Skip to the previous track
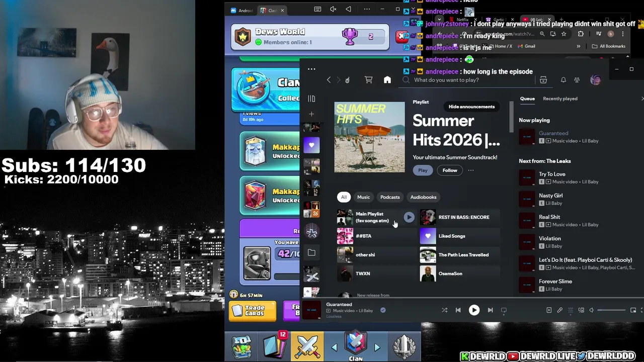The height and width of the screenshot is (362, 644). click(458, 310)
